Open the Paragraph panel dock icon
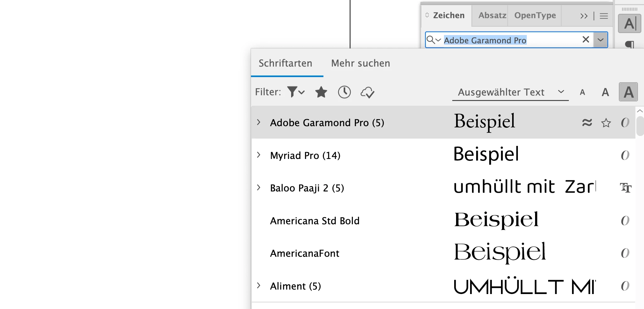 pos(630,44)
